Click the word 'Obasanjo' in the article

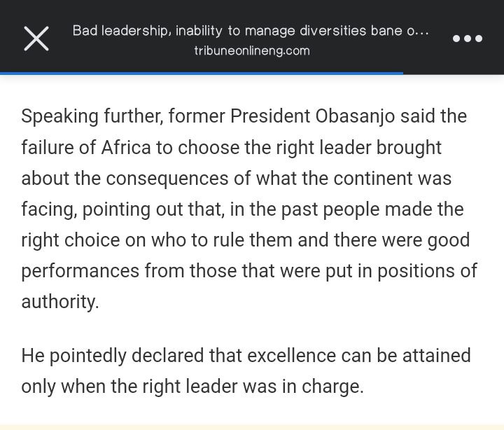[x=355, y=116]
